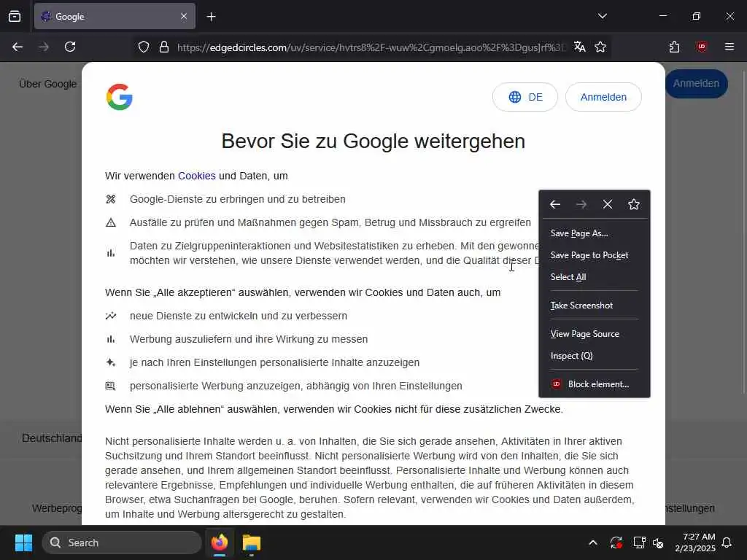
Task: Choose Inspect (Q) entry
Action: pos(595,356)
